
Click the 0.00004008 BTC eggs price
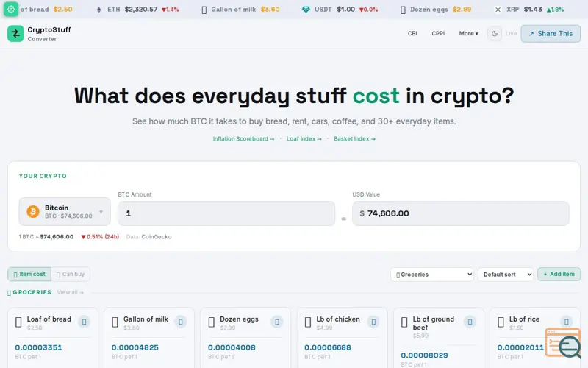tap(232, 347)
